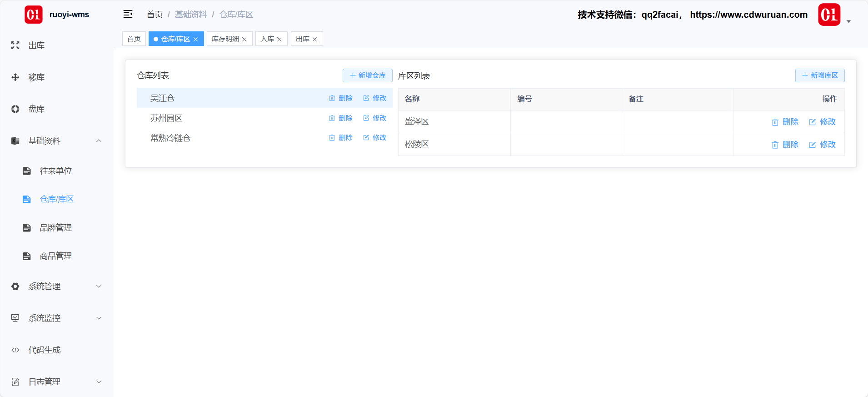Viewport: 868px width, 397px height.
Task: Select the 常熟冷链仓 warehouse row
Action: coord(264,138)
